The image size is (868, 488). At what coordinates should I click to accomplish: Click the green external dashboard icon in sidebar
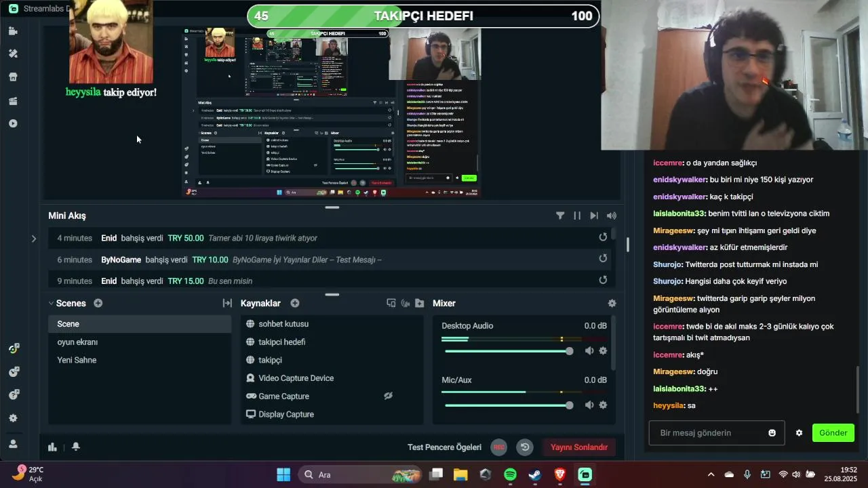(x=13, y=348)
